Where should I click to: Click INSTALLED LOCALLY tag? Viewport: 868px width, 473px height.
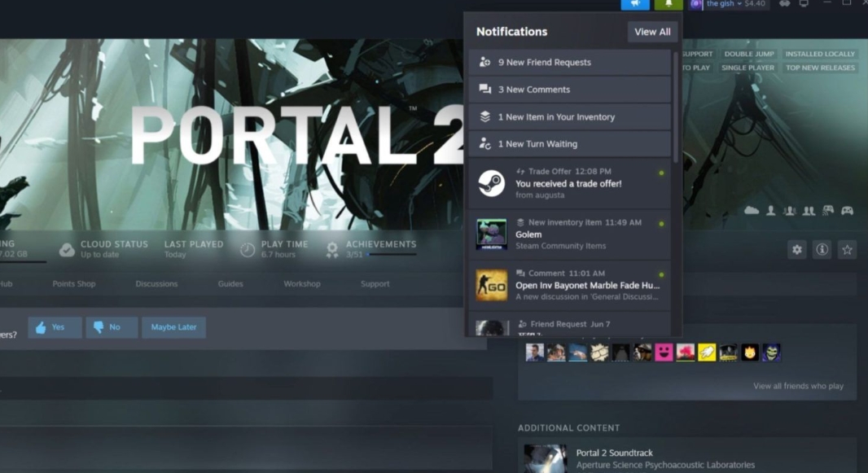[820, 54]
